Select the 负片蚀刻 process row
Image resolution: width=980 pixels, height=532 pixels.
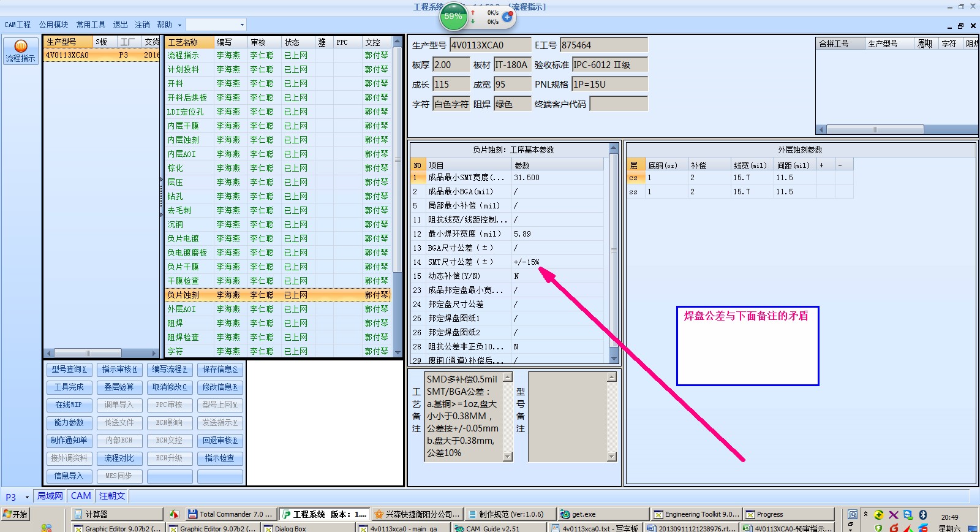pyautogui.click(x=278, y=295)
